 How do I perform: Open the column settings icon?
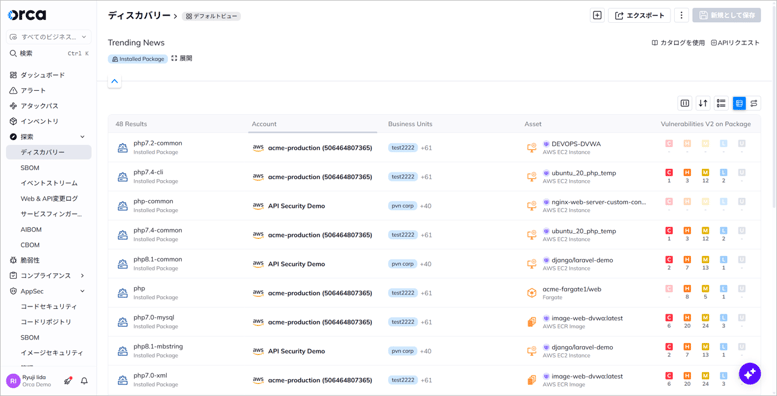pyautogui.click(x=685, y=103)
